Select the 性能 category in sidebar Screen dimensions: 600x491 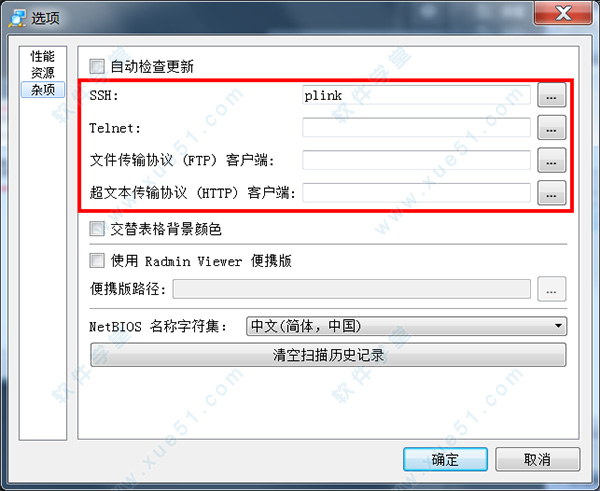pos(43,56)
